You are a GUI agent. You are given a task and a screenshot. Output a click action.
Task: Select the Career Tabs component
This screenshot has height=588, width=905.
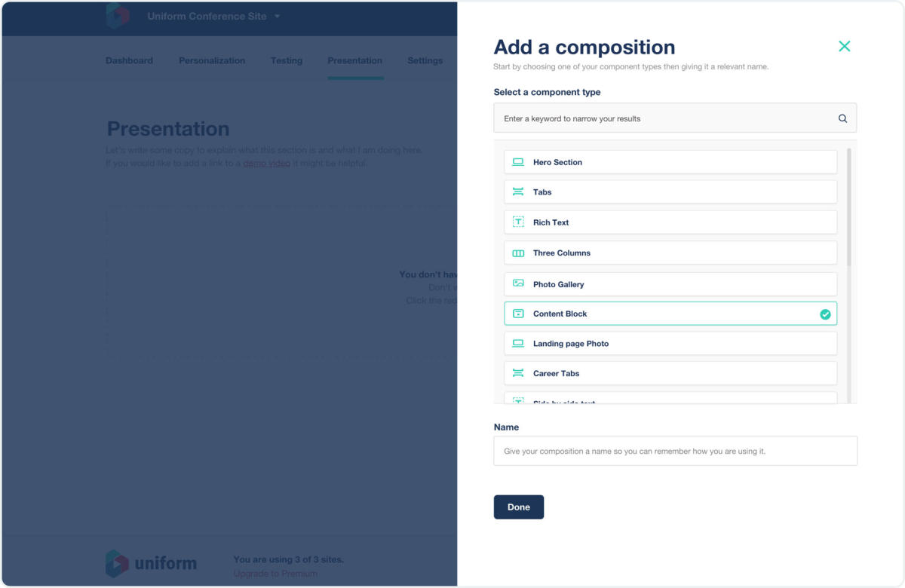670,373
